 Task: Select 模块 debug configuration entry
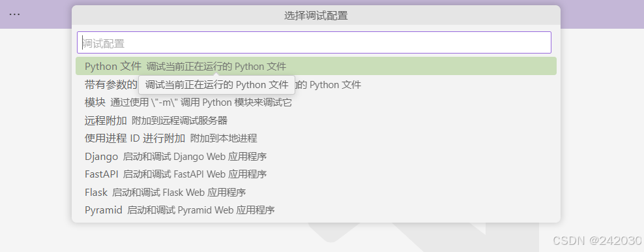[316, 102]
